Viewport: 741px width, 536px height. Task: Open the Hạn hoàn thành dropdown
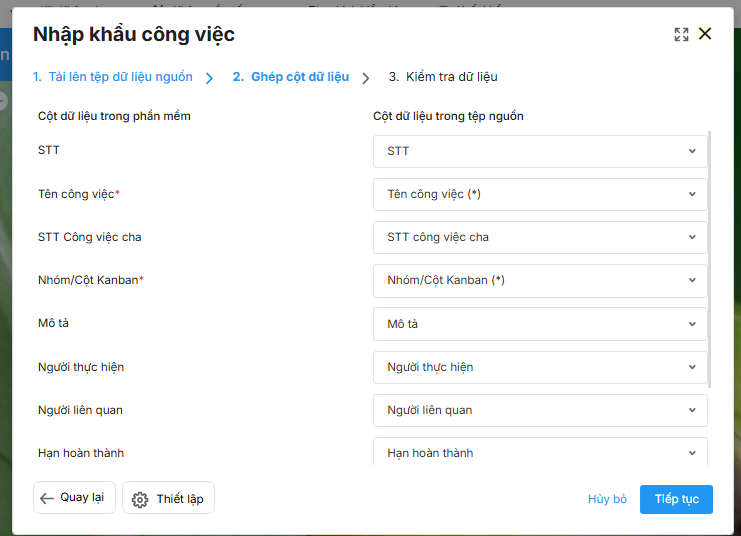tap(540, 452)
